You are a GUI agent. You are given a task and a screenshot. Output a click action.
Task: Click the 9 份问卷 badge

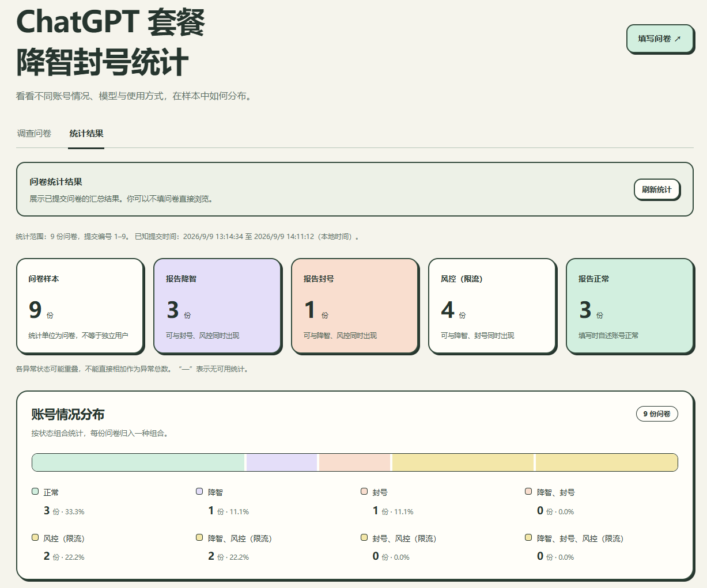(657, 414)
